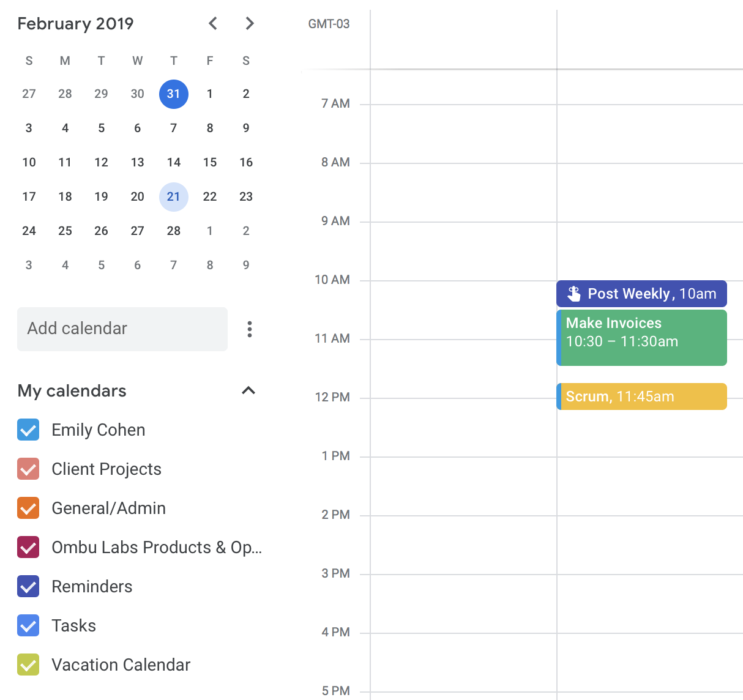Select January 27 in mini calendar

click(x=29, y=94)
